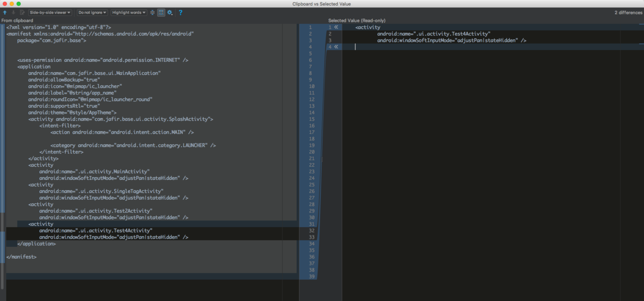The image size is (644, 301).
Task: Open the help question mark icon
Action: pos(180,12)
